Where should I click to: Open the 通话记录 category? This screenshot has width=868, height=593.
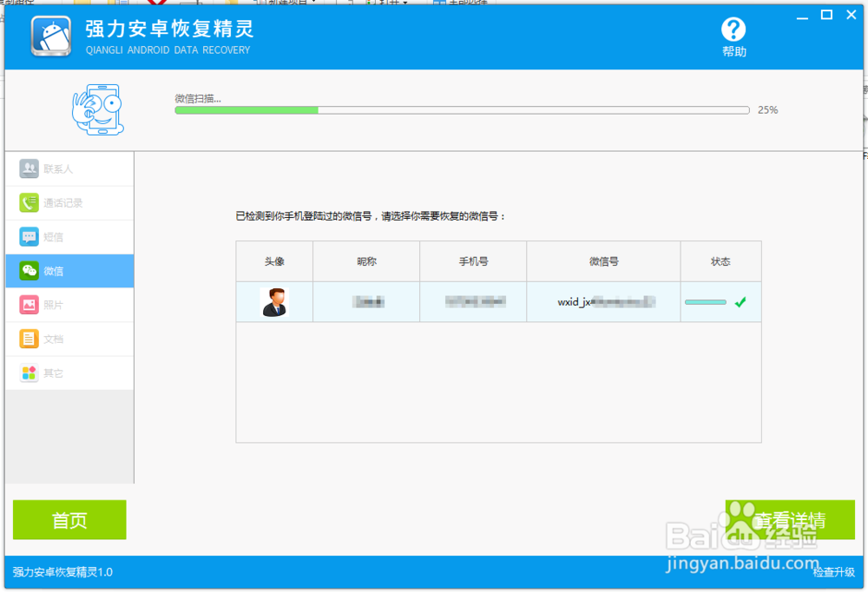tap(69, 202)
